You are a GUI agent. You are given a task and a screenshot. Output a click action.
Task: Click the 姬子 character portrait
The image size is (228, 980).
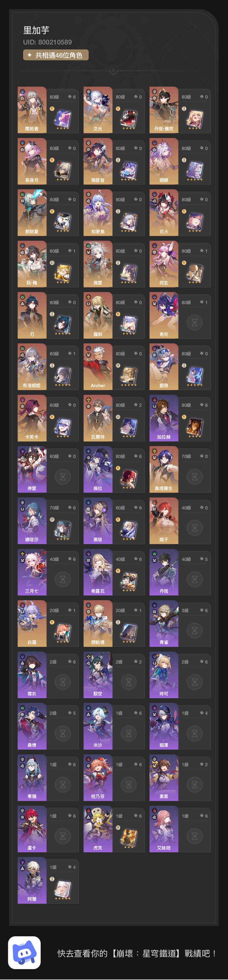pos(164,521)
